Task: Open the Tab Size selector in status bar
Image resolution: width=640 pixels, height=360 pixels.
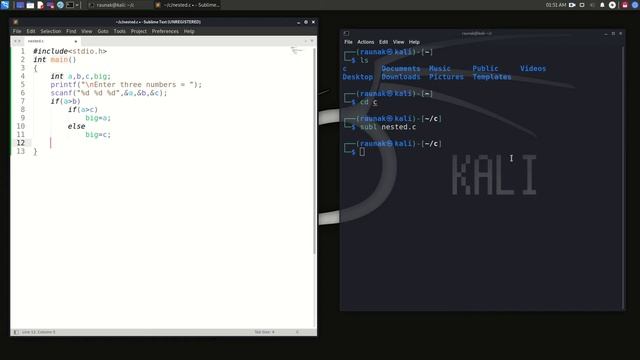Action: [x=264, y=332]
